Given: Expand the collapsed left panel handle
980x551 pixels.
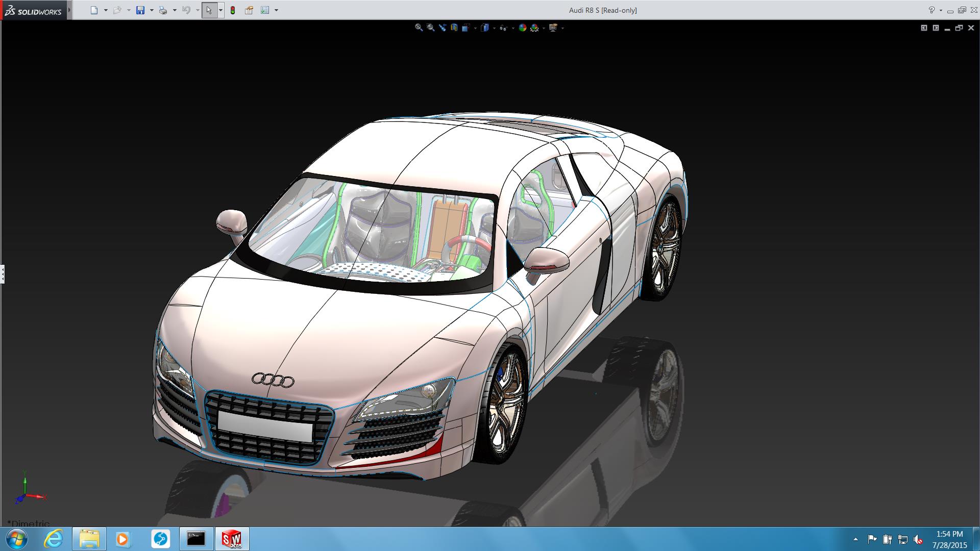Looking at the screenshot, I should [3, 274].
